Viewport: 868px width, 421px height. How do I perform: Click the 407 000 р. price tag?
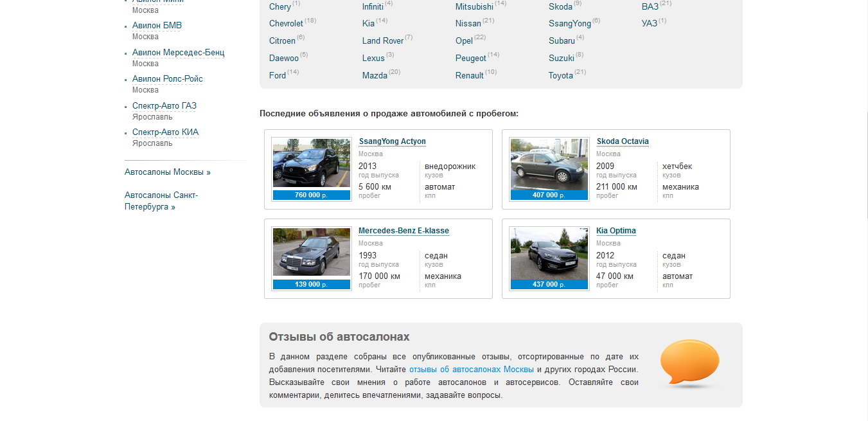pyautogui.click(x=549, y=195)
